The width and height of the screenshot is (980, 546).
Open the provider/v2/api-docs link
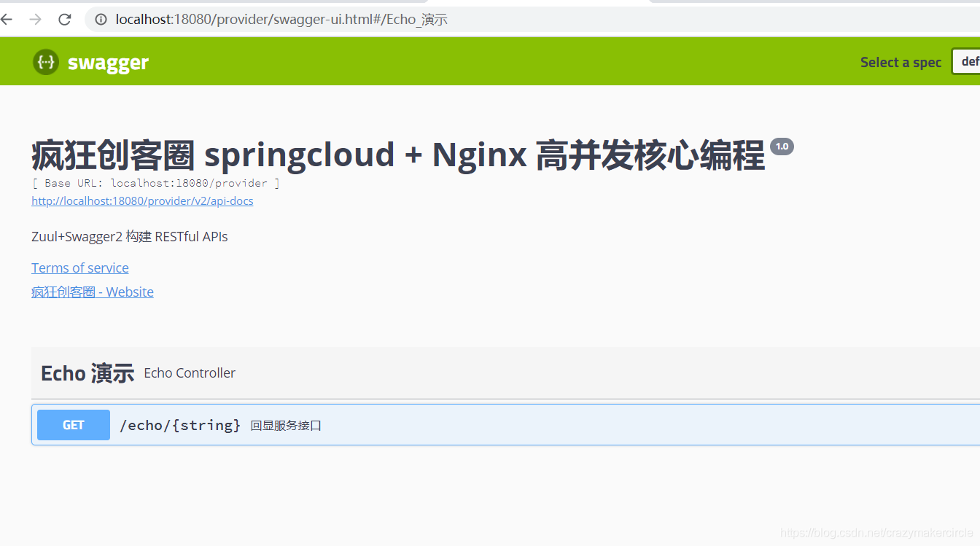point(142,200)
